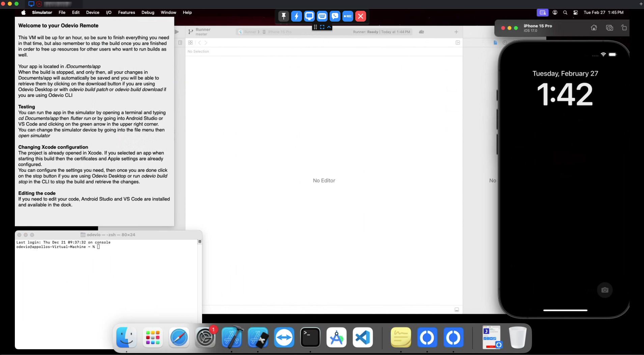The height and width of the screenshot is (355, 644).
Task: Start recording with the REC button
Action: click(347, 16)
